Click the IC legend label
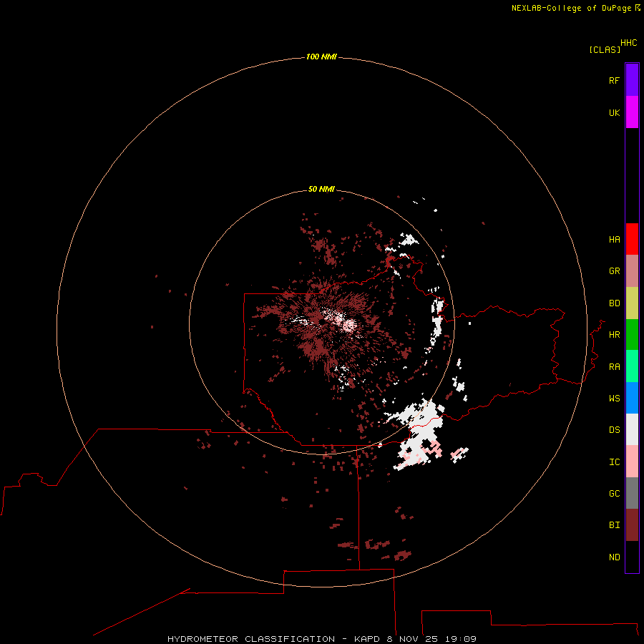Image resolution: width=644 pixels, height=644 pixels. pyautogui.click(x=614, y=462)
